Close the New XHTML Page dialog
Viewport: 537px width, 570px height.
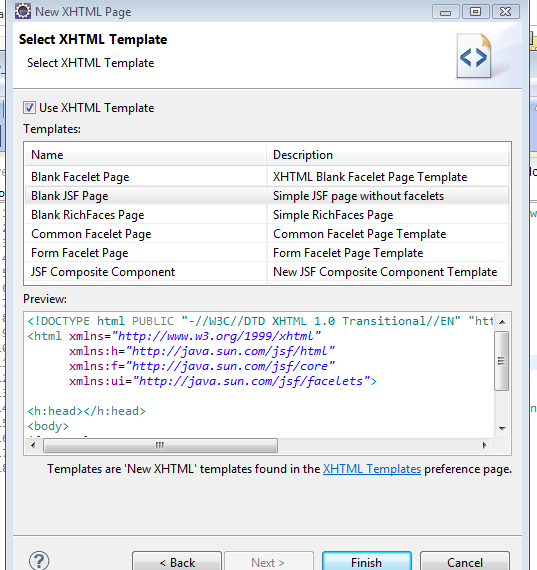pos(506,12)
